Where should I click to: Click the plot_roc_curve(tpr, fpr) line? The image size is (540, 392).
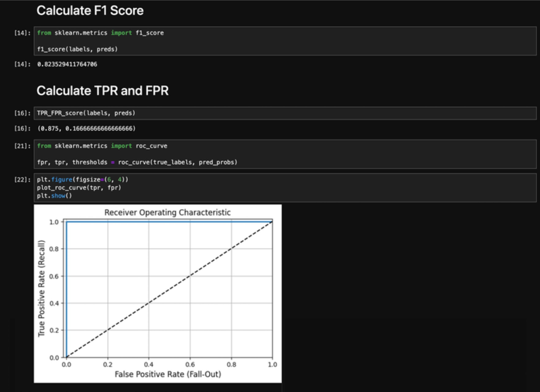(79, 188)
